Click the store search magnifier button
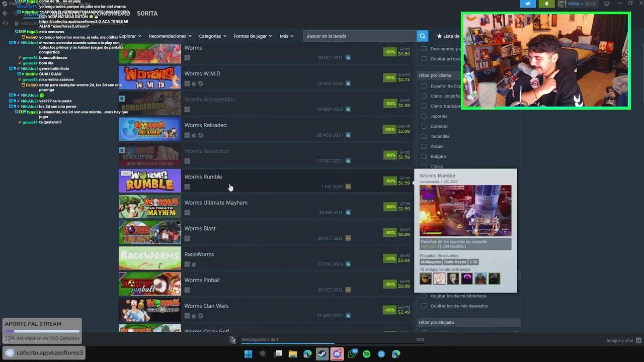The image size is (644, 362). pyautogui.click(x=423, y=36)
